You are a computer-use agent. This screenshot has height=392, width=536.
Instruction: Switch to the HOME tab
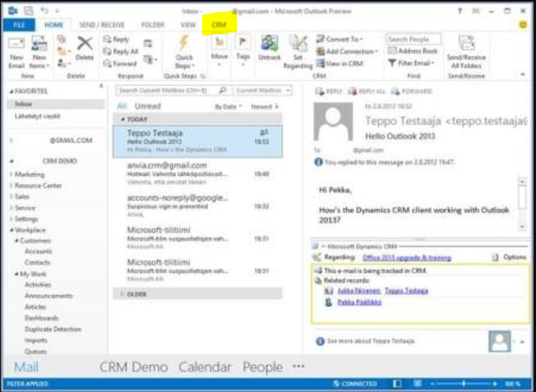tap(54, 25)
